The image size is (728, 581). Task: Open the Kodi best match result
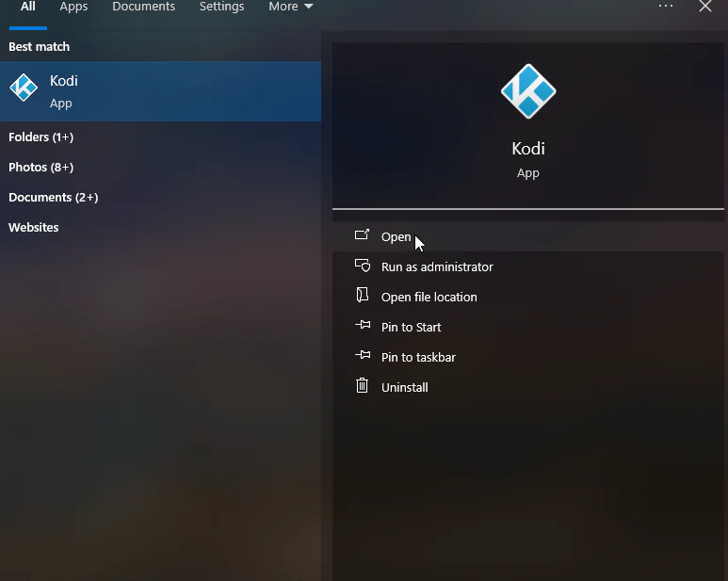[x=160, y=91]
